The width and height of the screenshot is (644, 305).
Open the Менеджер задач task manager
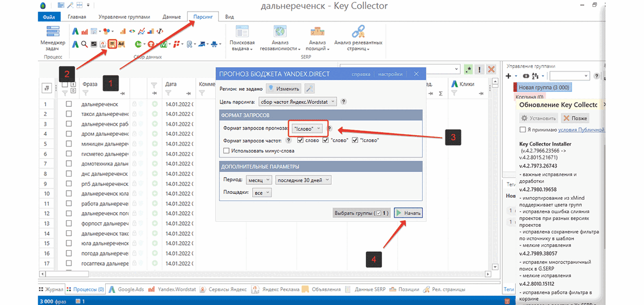[x=53, y=38]
